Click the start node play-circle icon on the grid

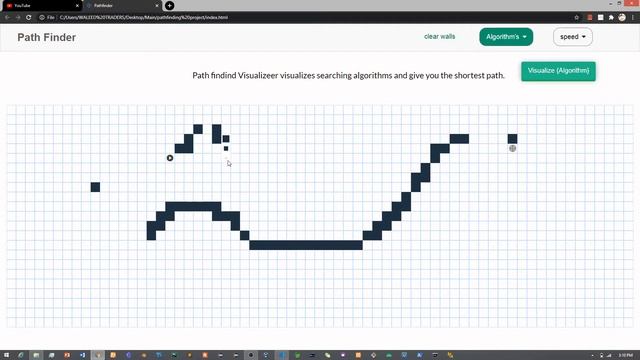(170, 158)
